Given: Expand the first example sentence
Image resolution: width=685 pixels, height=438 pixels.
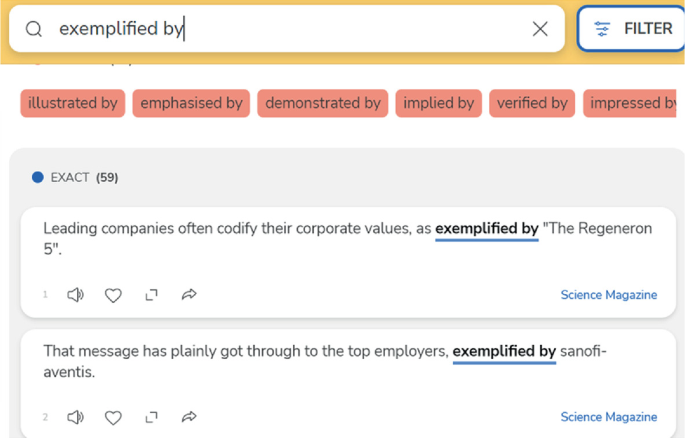Looking at the screenshot, I should click(x=151, y=295).
